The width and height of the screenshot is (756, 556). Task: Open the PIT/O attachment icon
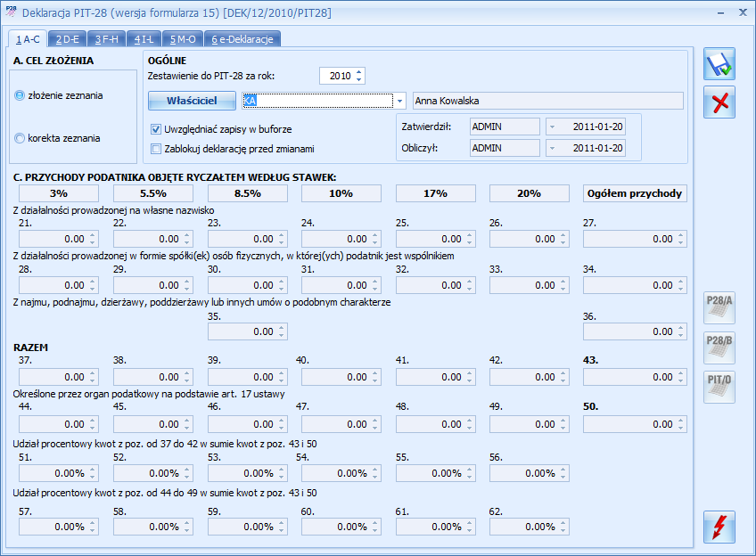click(719, 387)
